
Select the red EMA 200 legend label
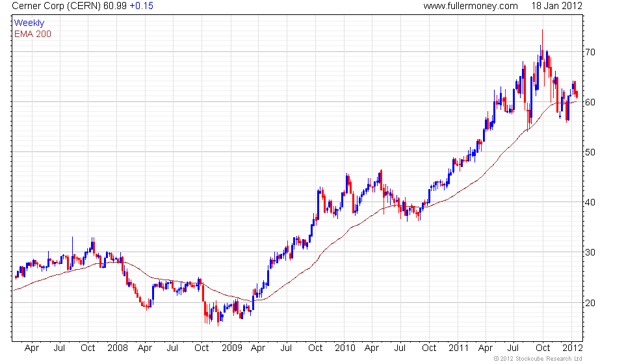(x=32, y=34)
